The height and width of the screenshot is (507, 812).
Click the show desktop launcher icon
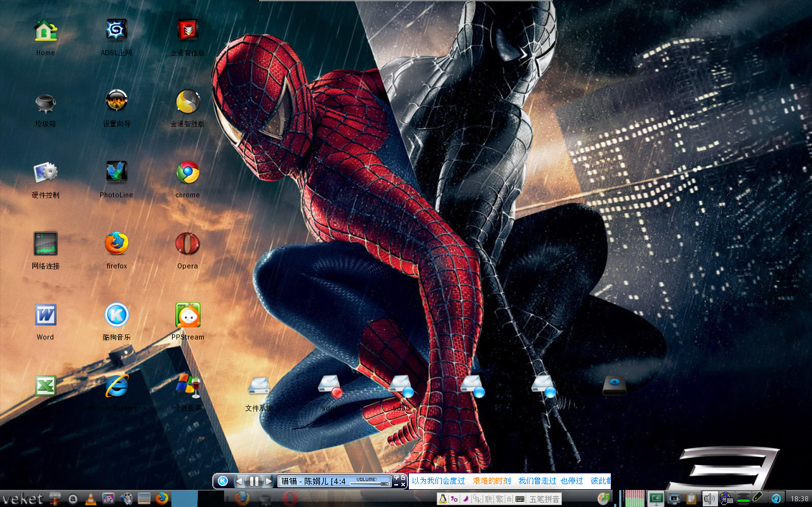coord(144,499)
